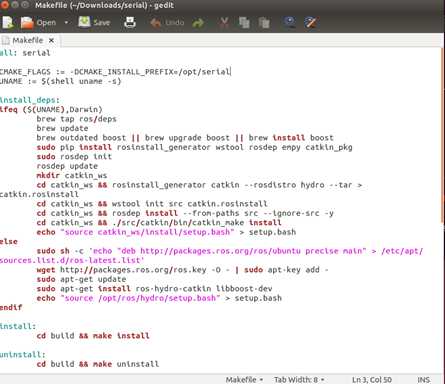445x384 pixels.
Task: Open search with the magnifier icon
Action: (290, 23)
